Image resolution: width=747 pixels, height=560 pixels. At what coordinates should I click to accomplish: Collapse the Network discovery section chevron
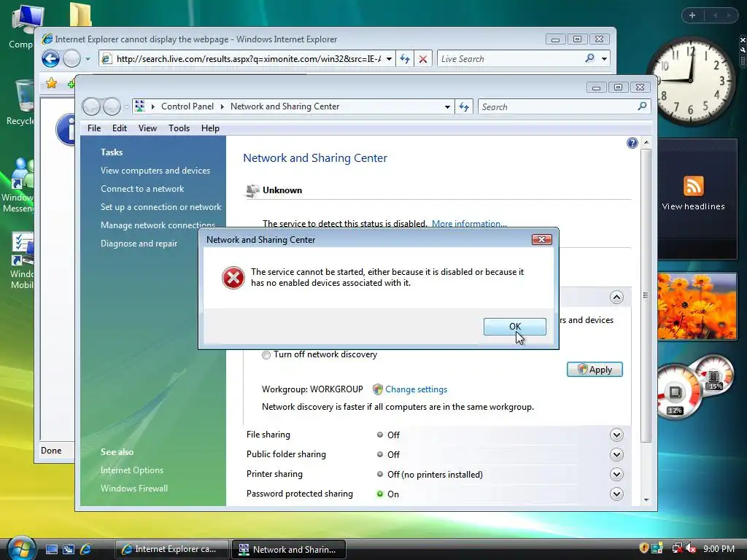coord(616,297)
